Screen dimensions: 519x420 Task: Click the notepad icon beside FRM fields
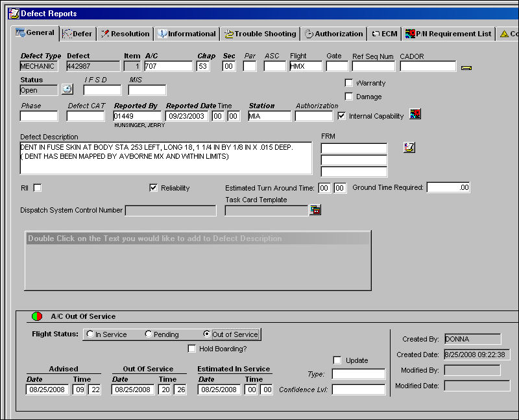point(409,148)
